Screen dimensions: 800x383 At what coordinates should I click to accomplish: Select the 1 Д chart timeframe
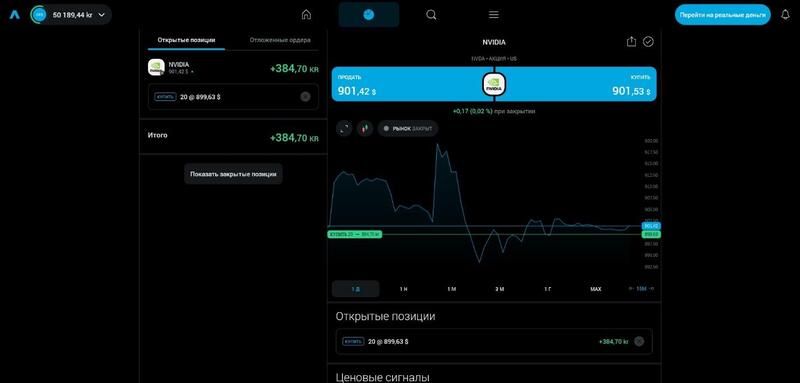click(356, 289)
